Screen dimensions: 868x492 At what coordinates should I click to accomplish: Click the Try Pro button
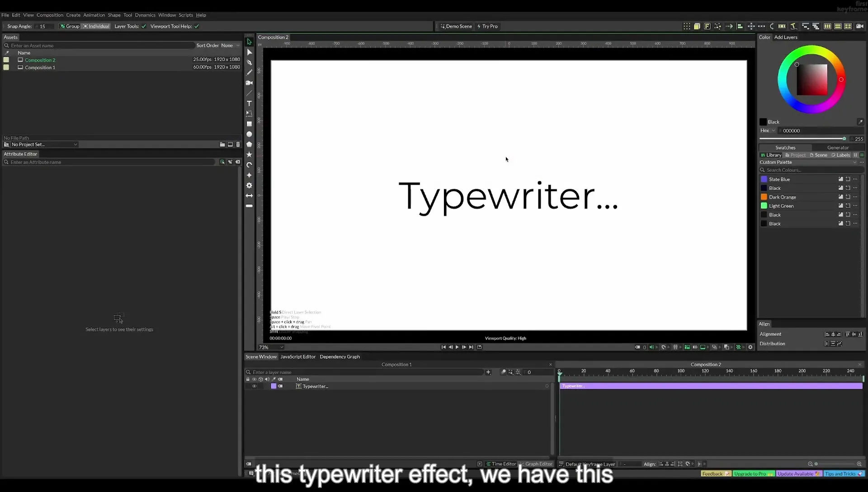[x=487, y=26]
